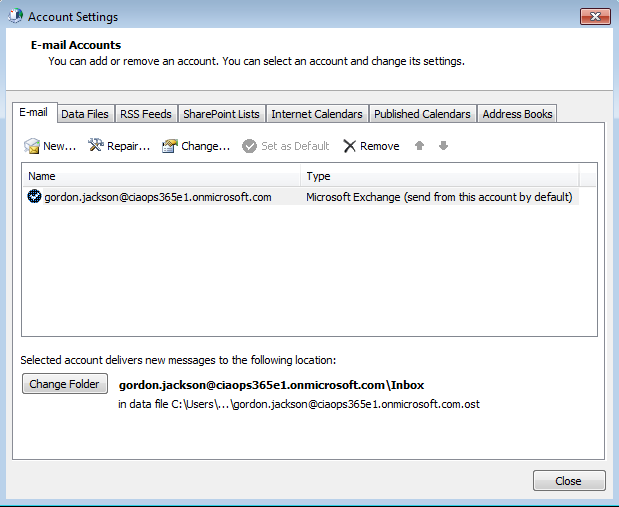Click the 'Repair...' toolbar label

(x=128, y=146)
